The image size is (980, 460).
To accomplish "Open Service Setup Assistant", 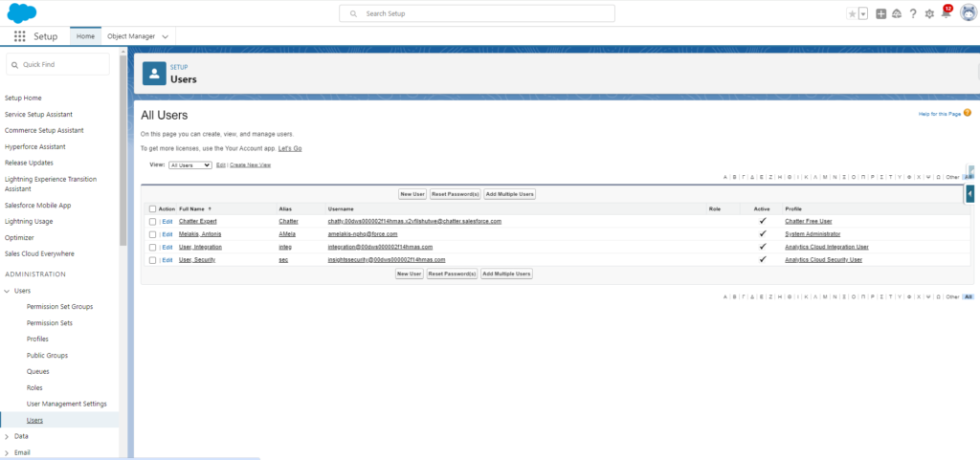I will coord(38,114).
